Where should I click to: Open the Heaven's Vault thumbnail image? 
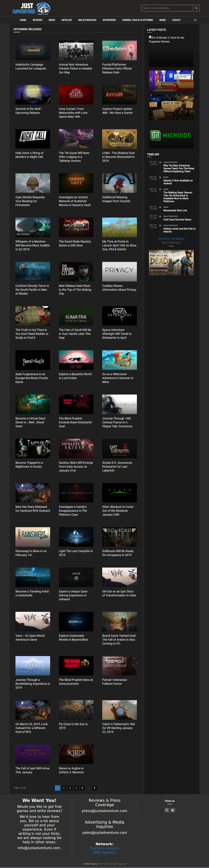coord(76,183)
